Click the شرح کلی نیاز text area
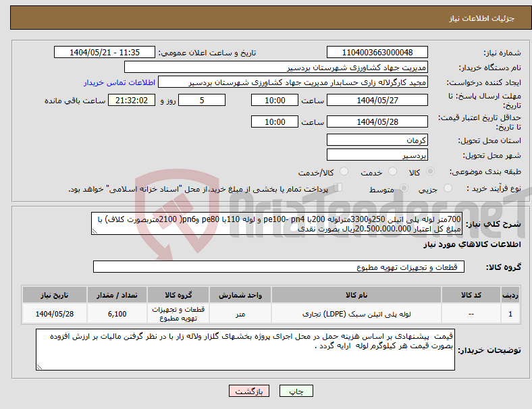This screenshot has width=532, height=409. 276,223
